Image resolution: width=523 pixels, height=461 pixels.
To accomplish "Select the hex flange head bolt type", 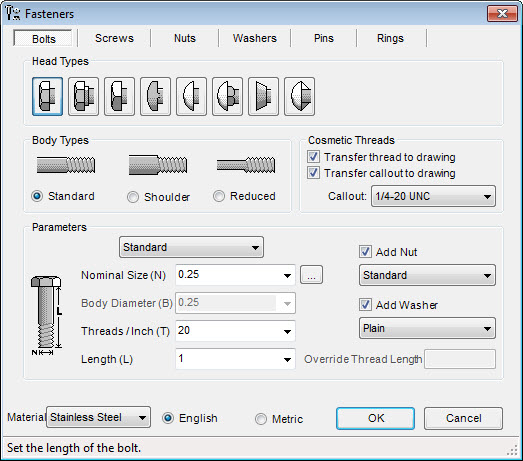I will coord(83,96).
